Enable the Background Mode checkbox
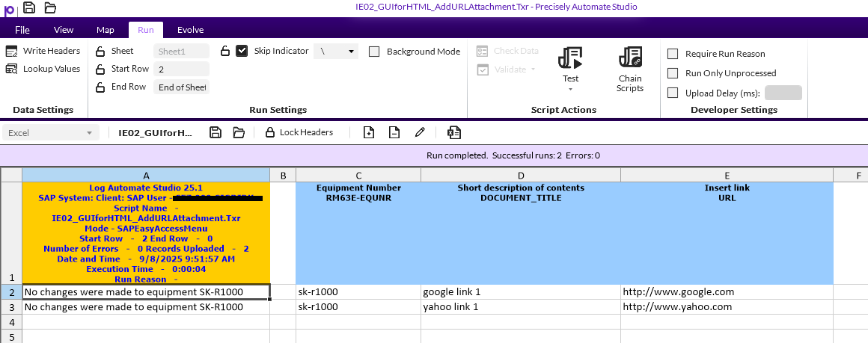 pyautogui.click(x=374, y=52)
